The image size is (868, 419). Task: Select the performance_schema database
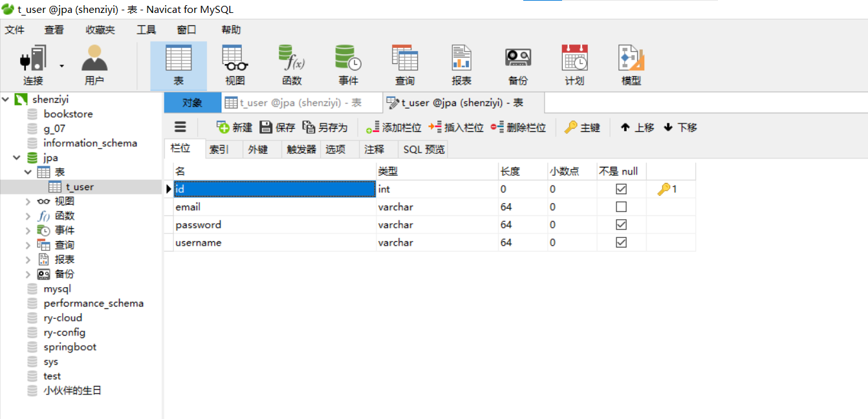[94, 303]
